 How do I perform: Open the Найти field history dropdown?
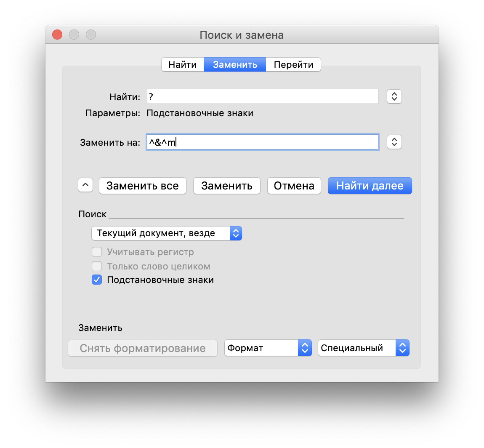coord(394,97)
